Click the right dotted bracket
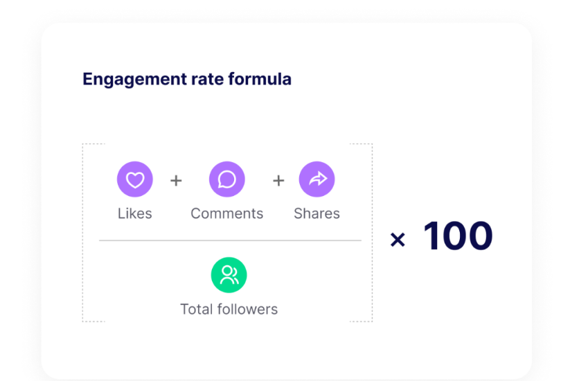The height and width of the screenshot is (381, 588). pos(361,233)
